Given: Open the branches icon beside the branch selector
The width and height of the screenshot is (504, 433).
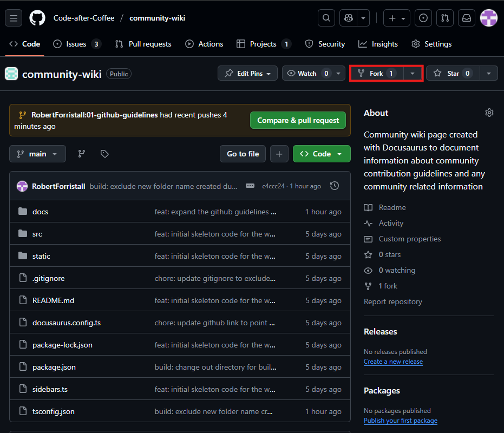Looking at the screenshot, I should pos(81,154).
